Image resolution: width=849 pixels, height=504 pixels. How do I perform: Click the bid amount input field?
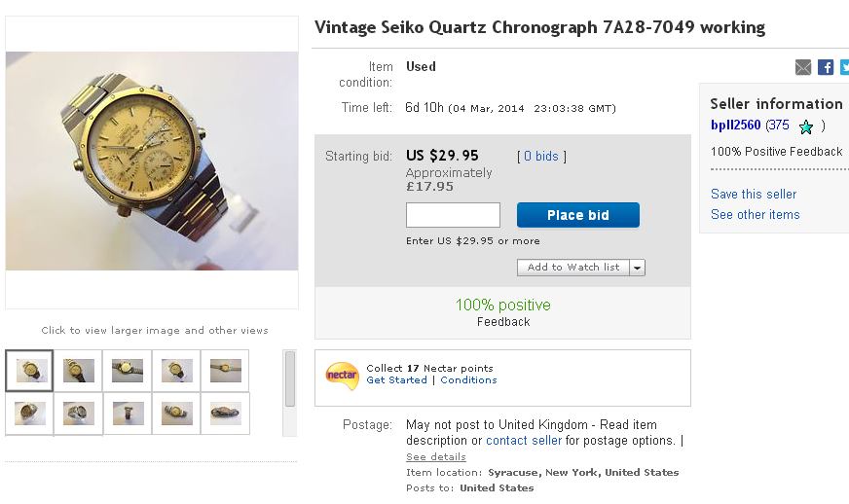click(x=453, y=215)
